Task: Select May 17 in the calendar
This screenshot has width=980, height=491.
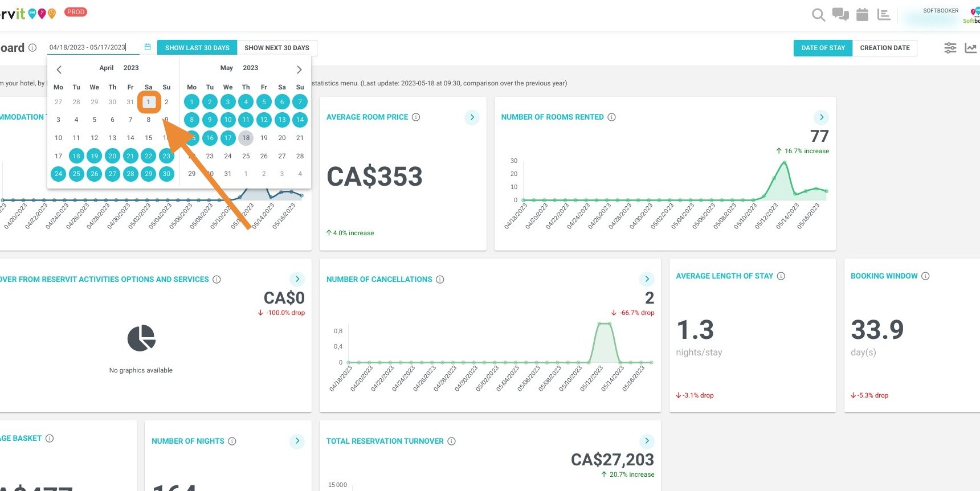Action: coord(228,138)
